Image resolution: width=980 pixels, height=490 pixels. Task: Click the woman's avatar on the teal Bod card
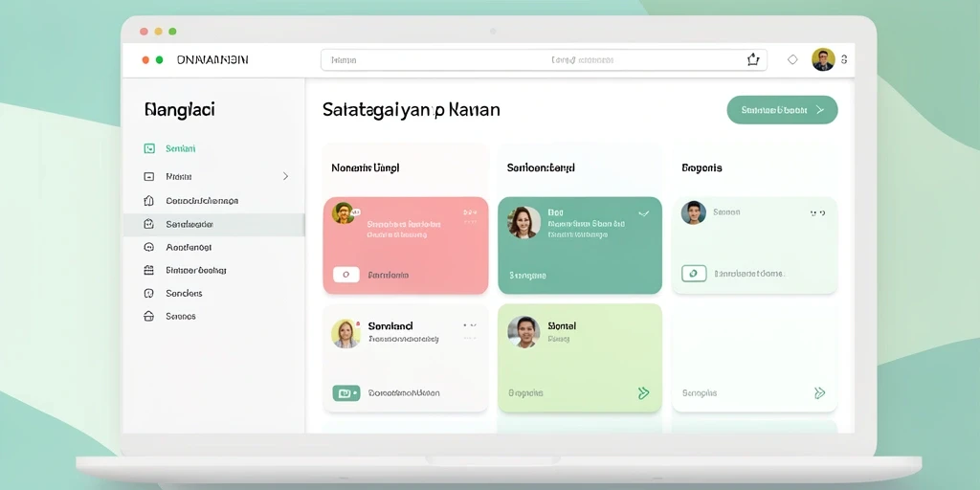523,222
